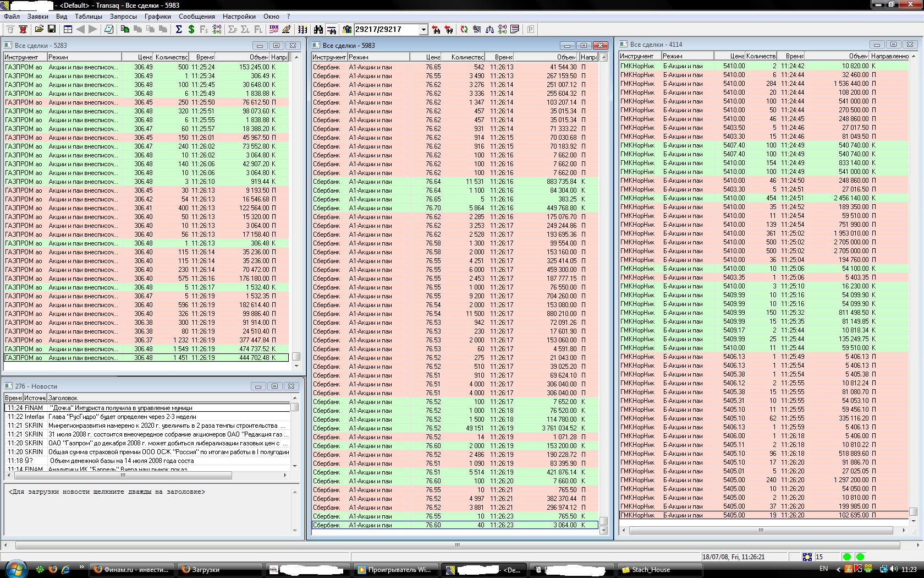Click the Firefox quick launch icon
The width and height of the screenshot is (924, 578).
[53, 569]
